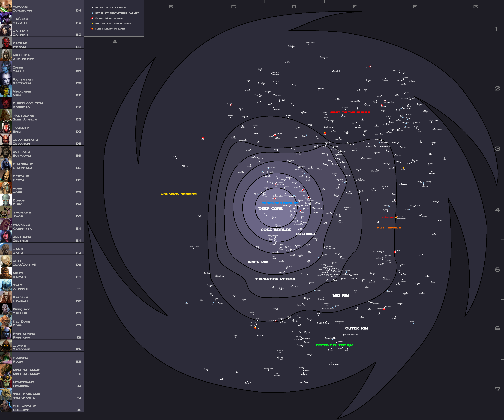504x420 pixels.
Task: Select the horned Devaronians portrait
Action: click(x=6, y=139)
